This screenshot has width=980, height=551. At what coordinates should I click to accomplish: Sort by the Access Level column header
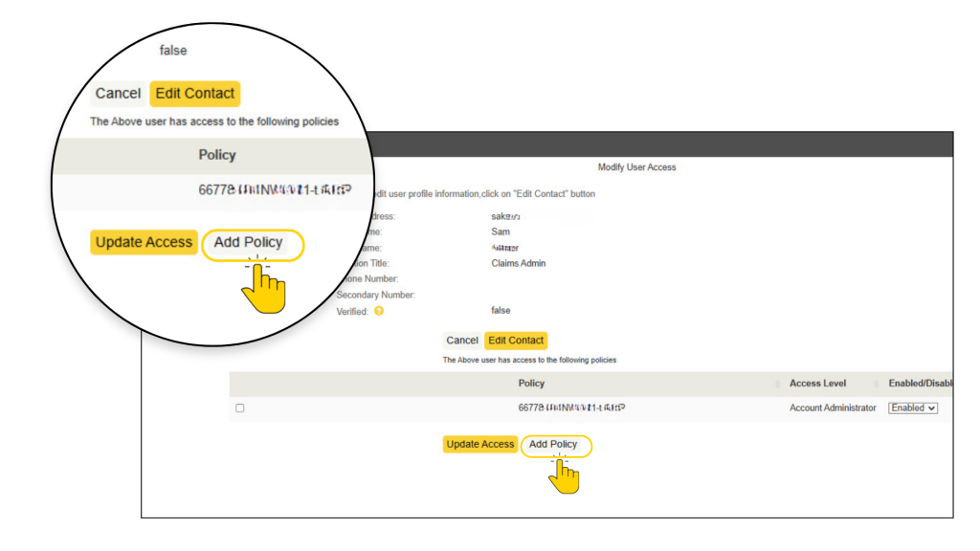tap(817, 384)
